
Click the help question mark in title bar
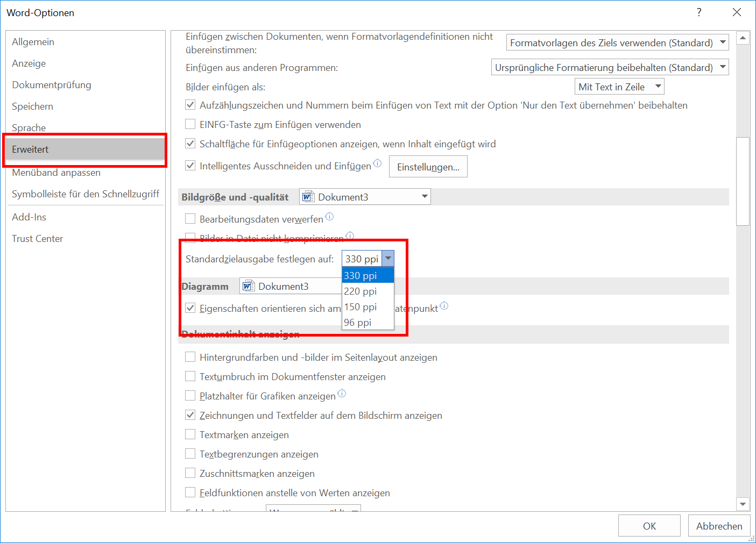(x=699, y=12)
